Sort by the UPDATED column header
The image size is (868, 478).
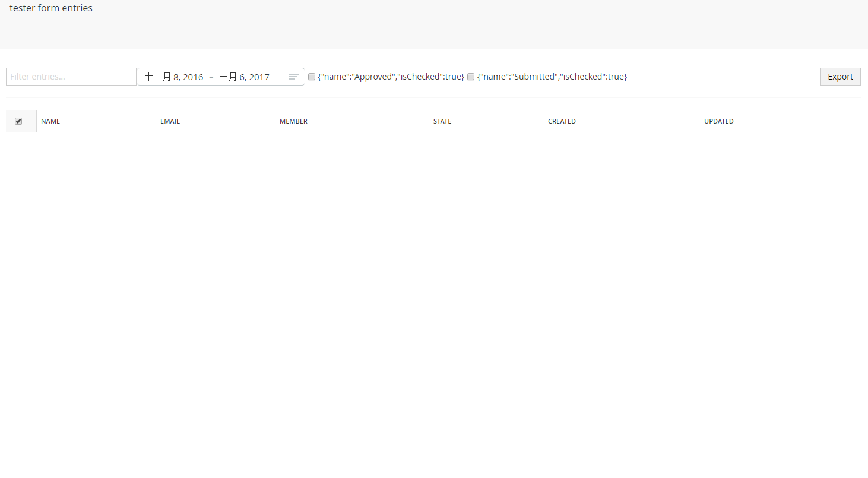(x=719, y=121)
